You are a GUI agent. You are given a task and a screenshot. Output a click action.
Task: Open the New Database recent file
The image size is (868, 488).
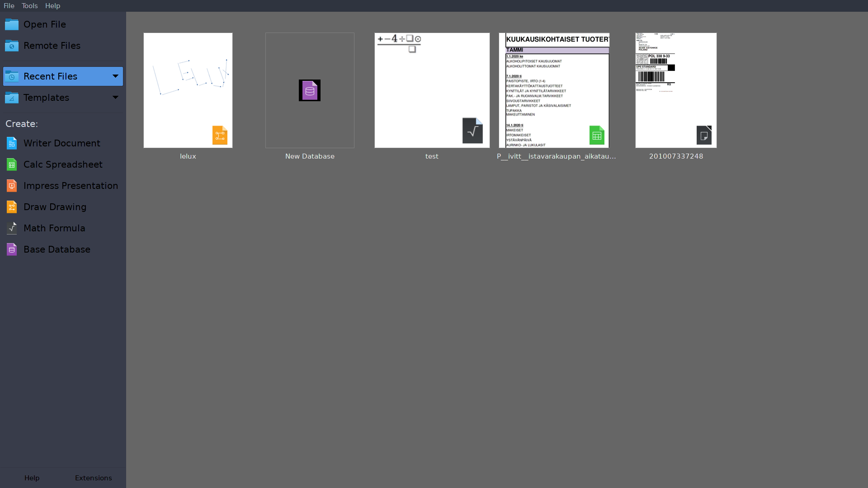pos(310,90)
